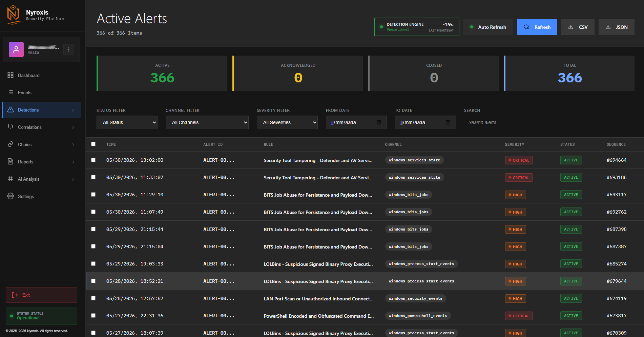Check the alert row at 05/28/2026, 18:52:21
The height and width of the screenshot is (337, 644).
[93, 281]
